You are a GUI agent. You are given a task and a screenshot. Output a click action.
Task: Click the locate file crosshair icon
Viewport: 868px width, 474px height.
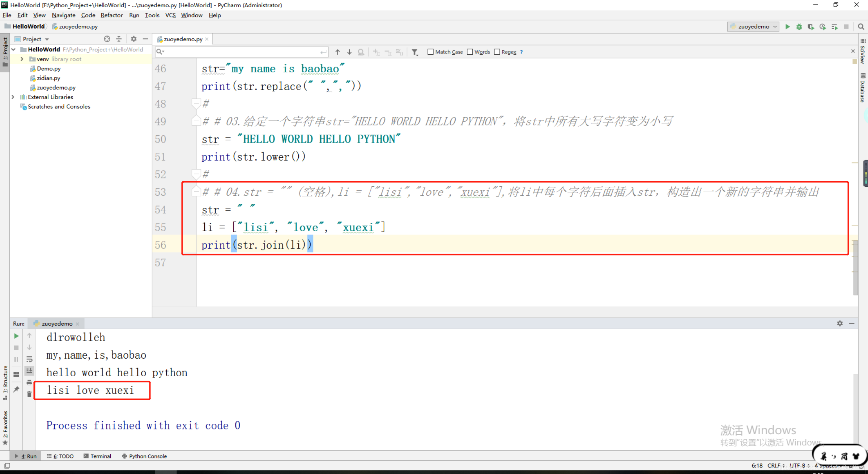(107, 39)
